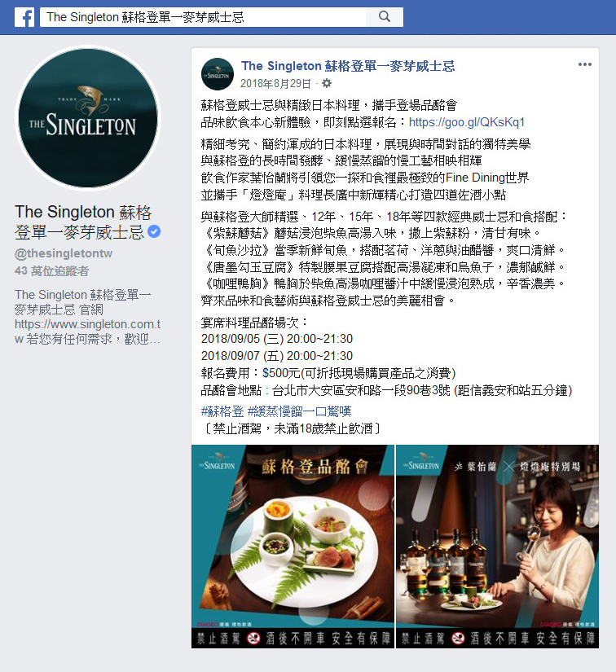616x672 pixels.
Task: Click the @thesingletontw handle
Action: coord(64,253)
